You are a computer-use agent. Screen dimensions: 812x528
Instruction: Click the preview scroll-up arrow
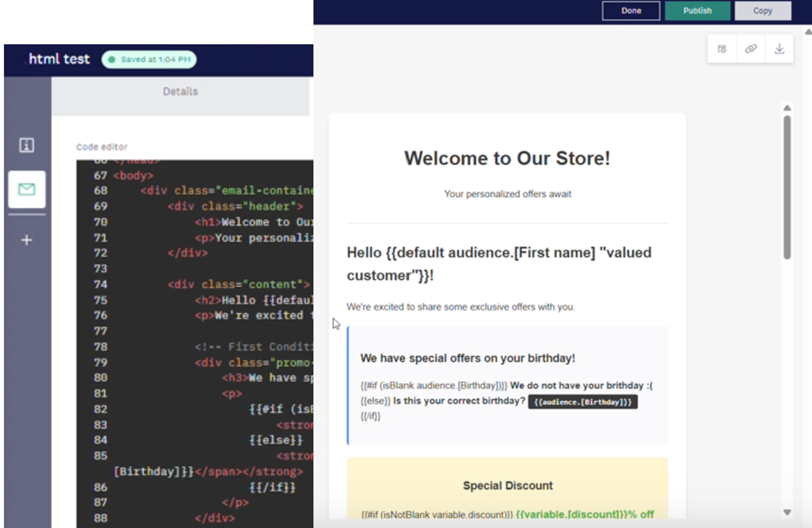(x=787, y=108)
